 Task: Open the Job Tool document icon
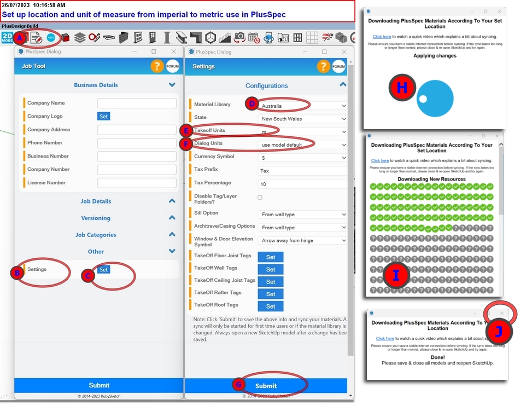pyautogui.click(x=36, y=38)
